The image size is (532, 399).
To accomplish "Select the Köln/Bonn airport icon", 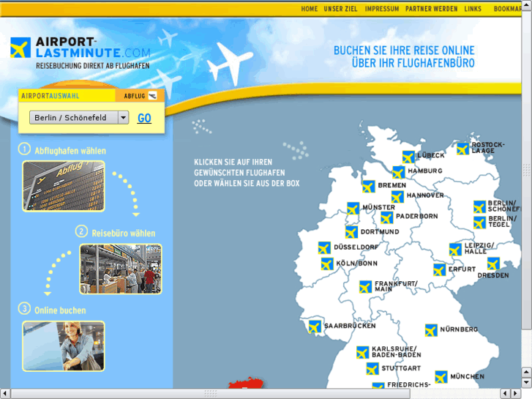I will pyautogui.click(x=327, y=264).
